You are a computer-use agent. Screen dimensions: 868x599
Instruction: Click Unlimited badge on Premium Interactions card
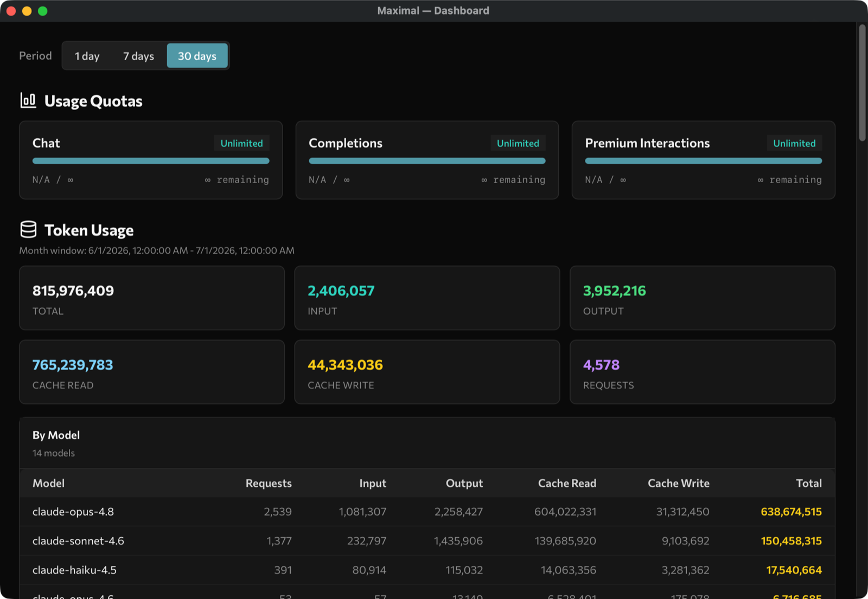794,143
